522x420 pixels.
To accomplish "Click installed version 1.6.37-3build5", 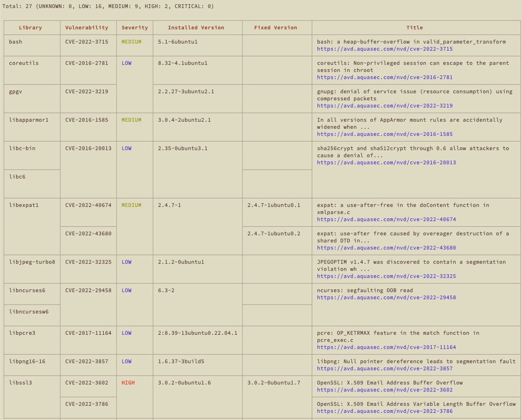I will click(x=181, y=361).
